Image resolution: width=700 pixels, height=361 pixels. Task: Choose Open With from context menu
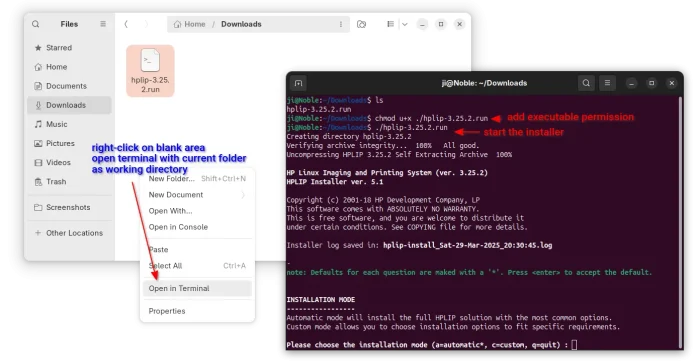click(197, 211)
